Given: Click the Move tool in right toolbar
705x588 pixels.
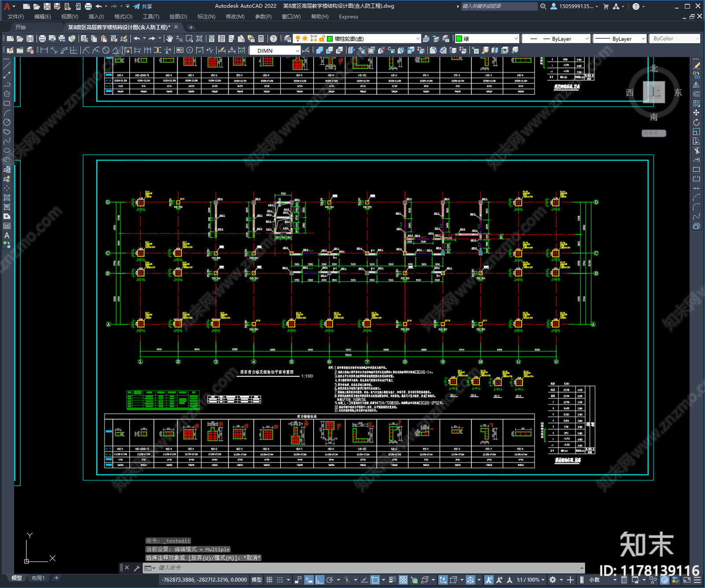Looking at the screenshot, I should pos(697,113).
